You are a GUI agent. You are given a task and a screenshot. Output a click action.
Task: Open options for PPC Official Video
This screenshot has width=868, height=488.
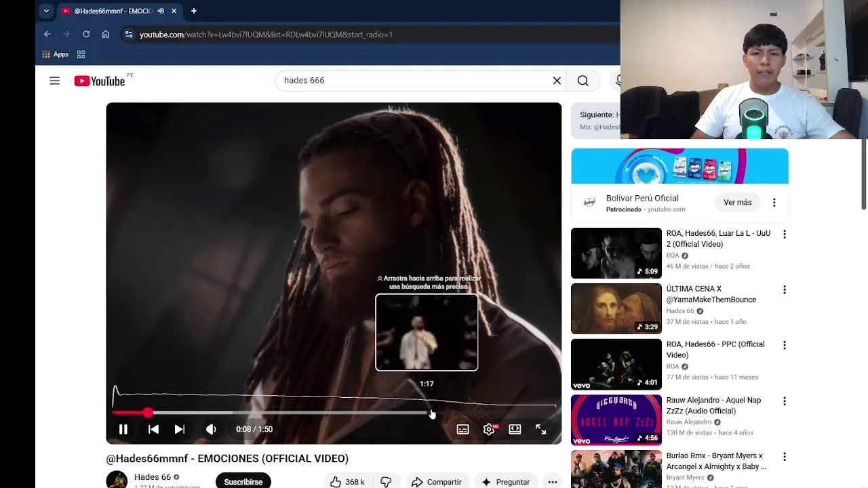point(785,346)
